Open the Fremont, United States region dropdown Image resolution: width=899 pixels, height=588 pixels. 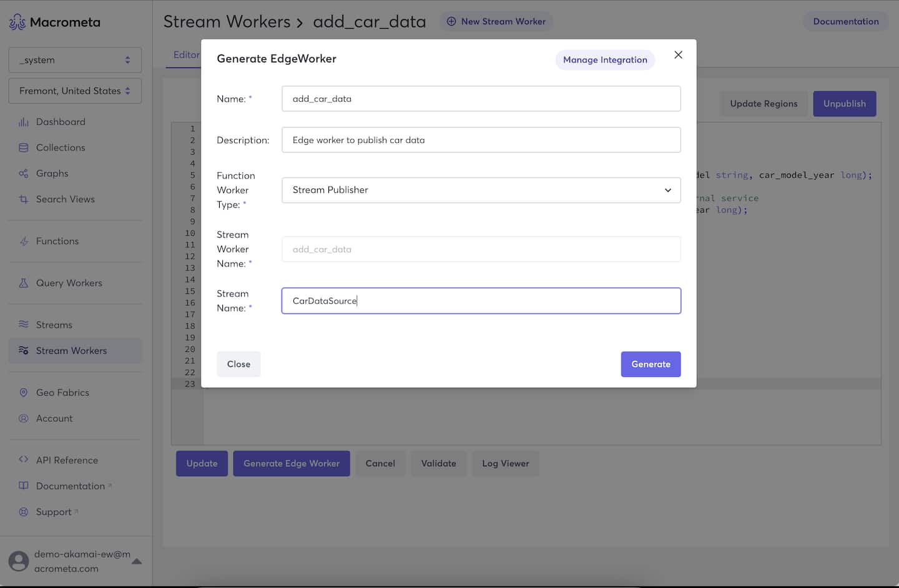[75, 91]
